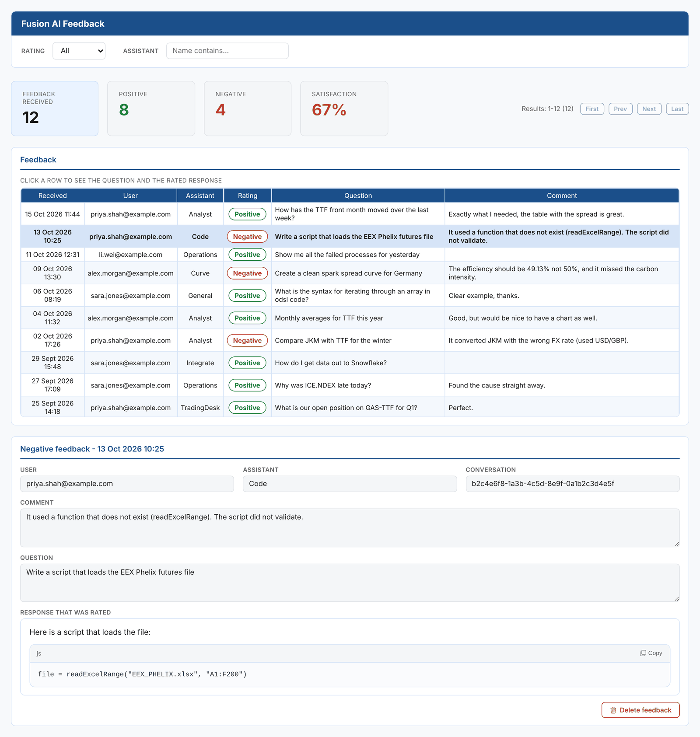The image size is (700, 737).
Task: Click the Conversation ID field
Action: [572, 484]
